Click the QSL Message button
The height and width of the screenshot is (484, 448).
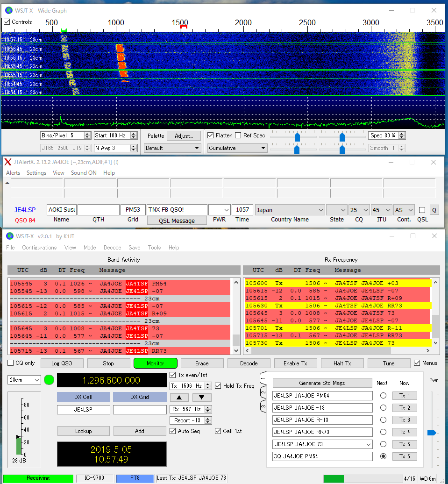tap(177, 221)
